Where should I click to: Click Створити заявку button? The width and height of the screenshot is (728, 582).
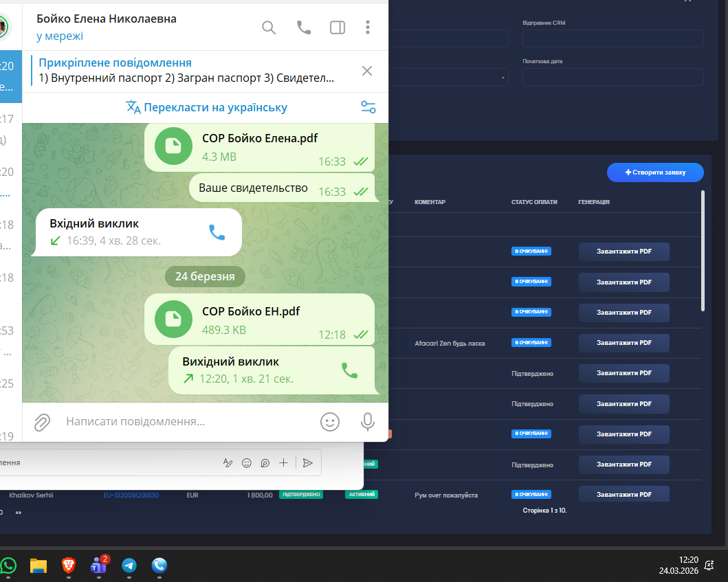pos(655,172)
